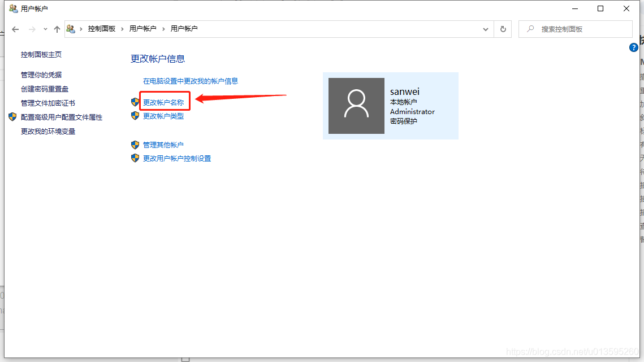Click the Back navigation arrow
The height and width of the screenshot is (362, 644).
click(15, 29)
